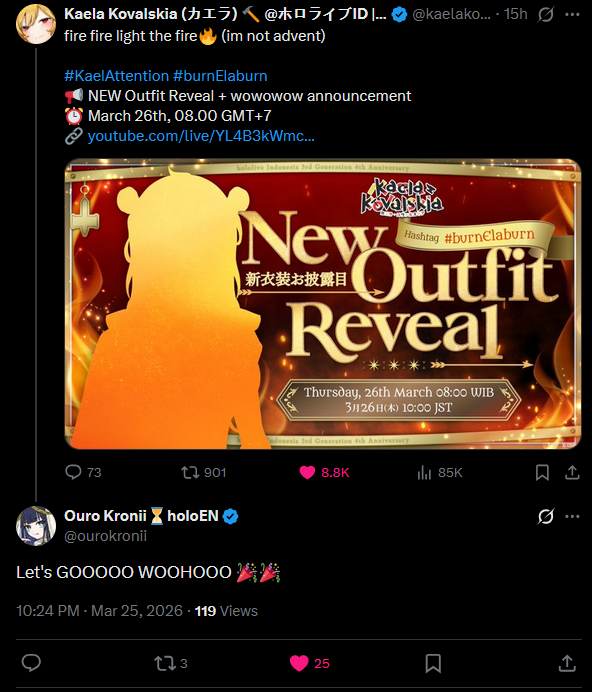Viewport: 592px width, 692px height.
Task: Open the New Outfit Reveal image
Action: [x=323, y=304]
